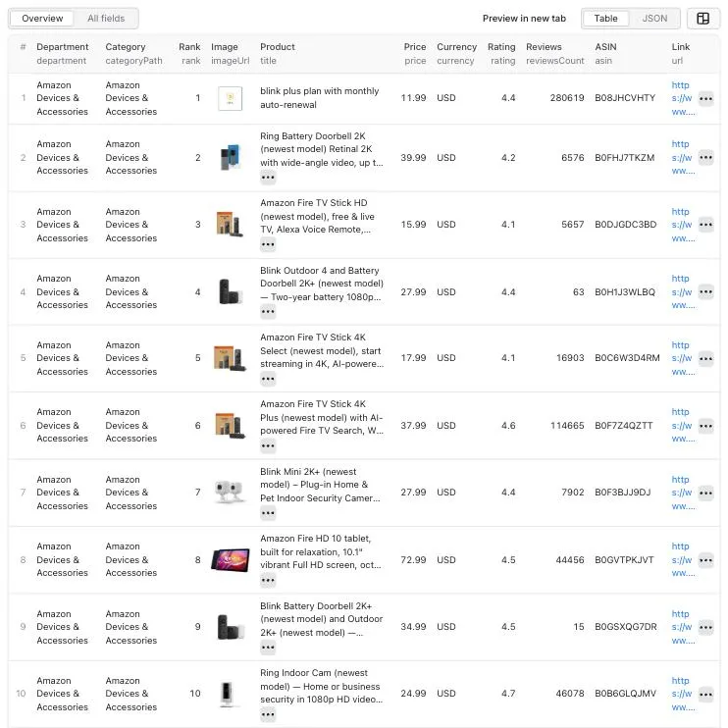Select the JSON view tab

(654, 19)
